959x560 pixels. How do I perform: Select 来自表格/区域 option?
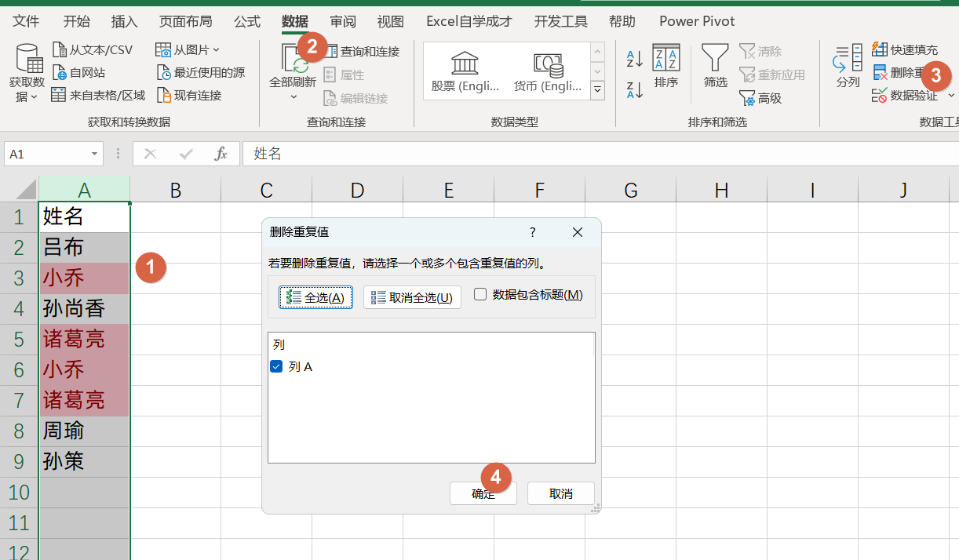tap(98, 96)
